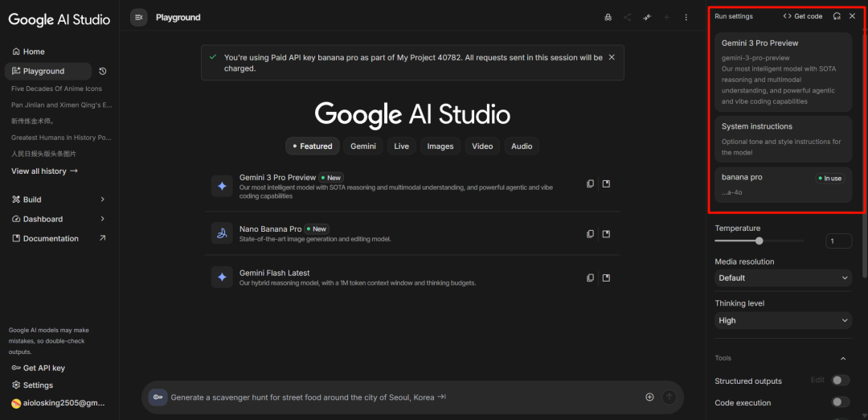
Task: Expand the Build menu in the sidebar
Action: pyautogui.click(x=102, y=200)
